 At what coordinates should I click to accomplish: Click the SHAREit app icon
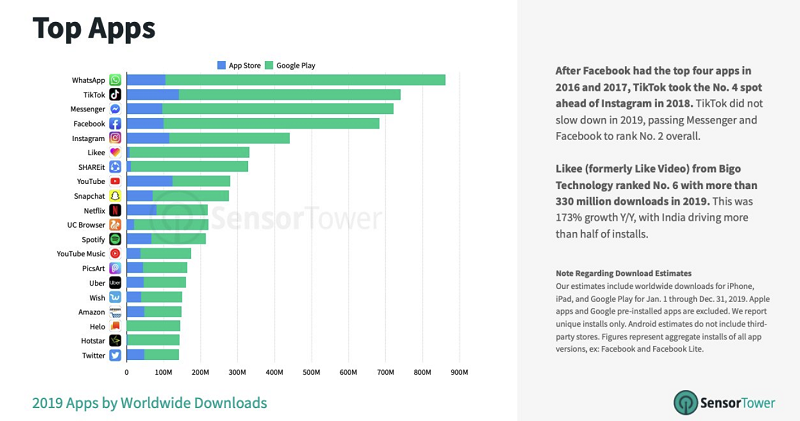115,167
